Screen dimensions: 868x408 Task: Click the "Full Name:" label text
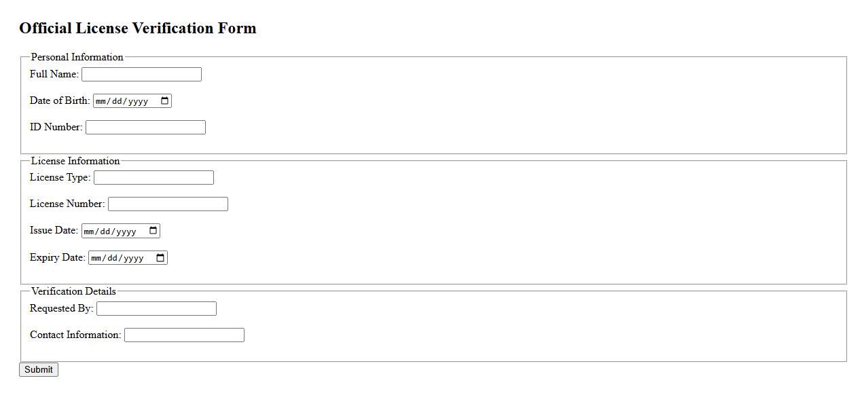tap(54, 74)
